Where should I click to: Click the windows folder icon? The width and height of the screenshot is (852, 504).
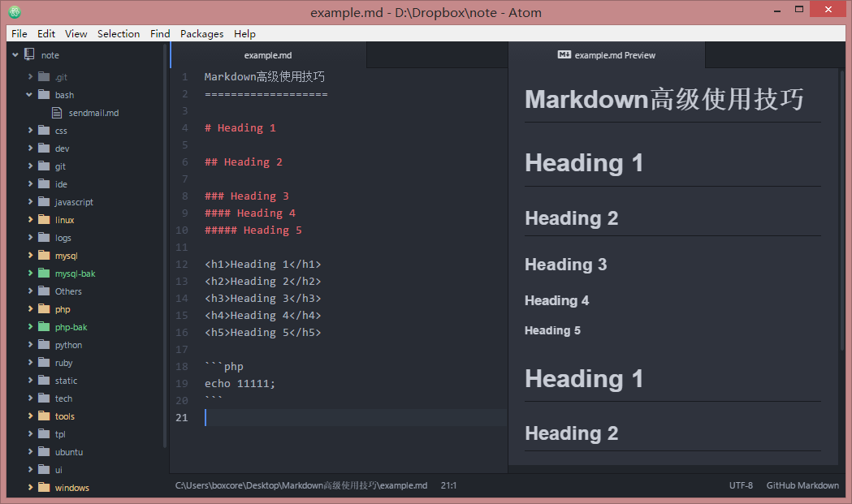[x=44, y=487]
